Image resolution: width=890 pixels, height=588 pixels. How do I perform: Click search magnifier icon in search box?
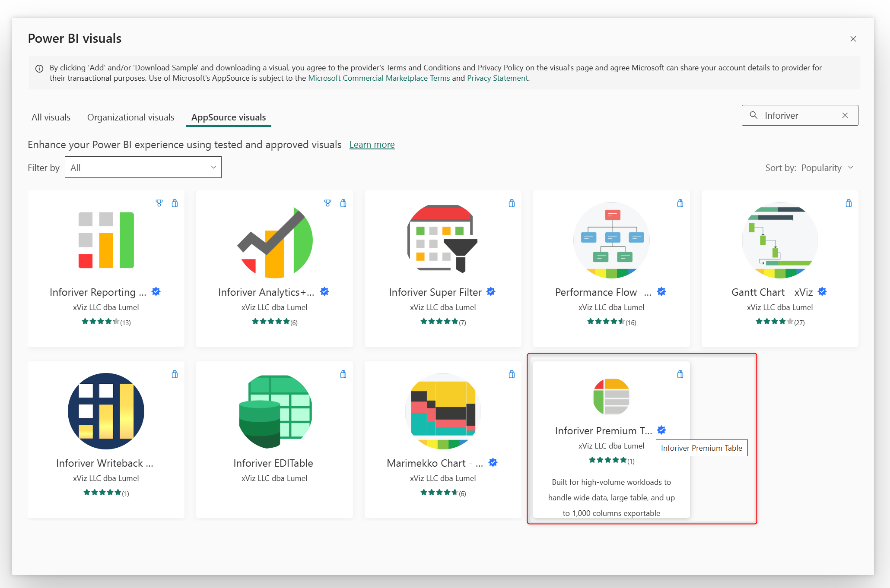click(753, 115)
